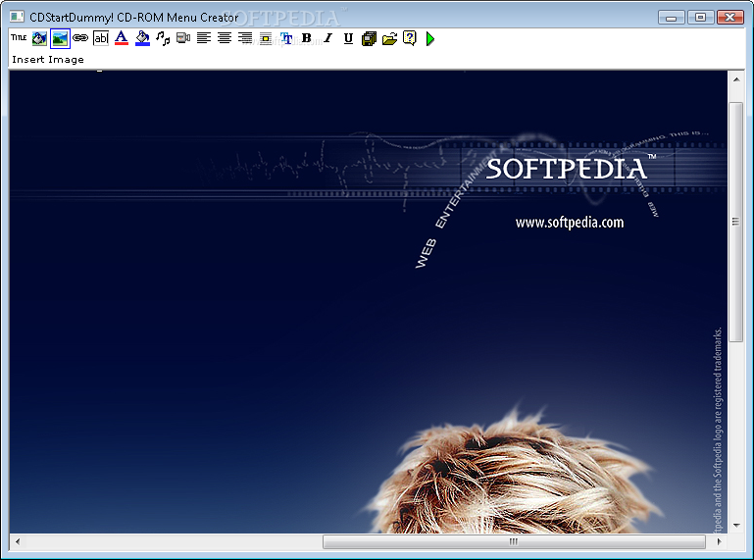Center align the text
This screenshot has width=754, height=560.
pyautogui.click(x=225, y=38)
